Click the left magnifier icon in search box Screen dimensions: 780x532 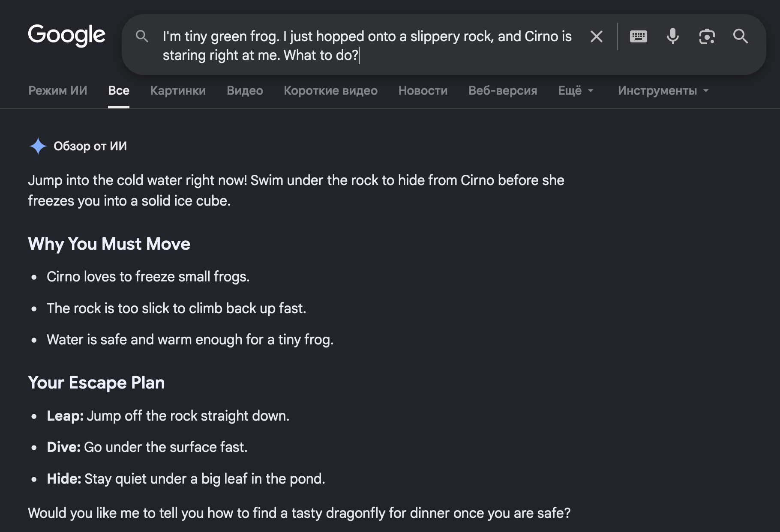(x=142, y=36)
